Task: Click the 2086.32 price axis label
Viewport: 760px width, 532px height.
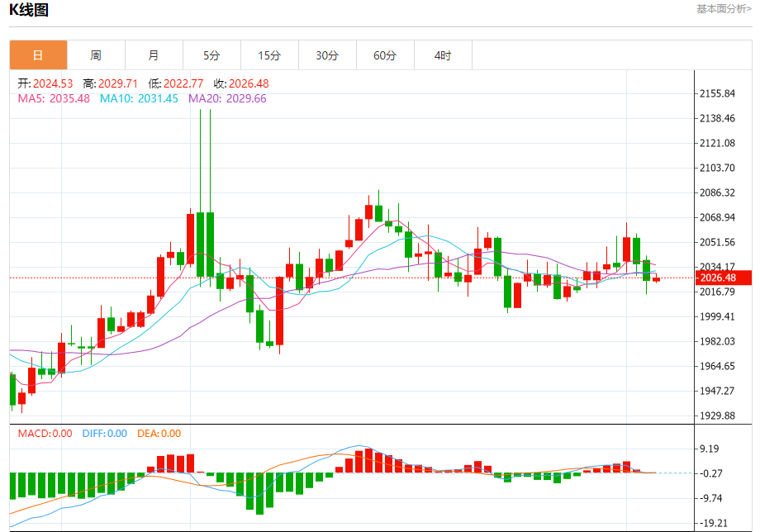Action: 717,192
